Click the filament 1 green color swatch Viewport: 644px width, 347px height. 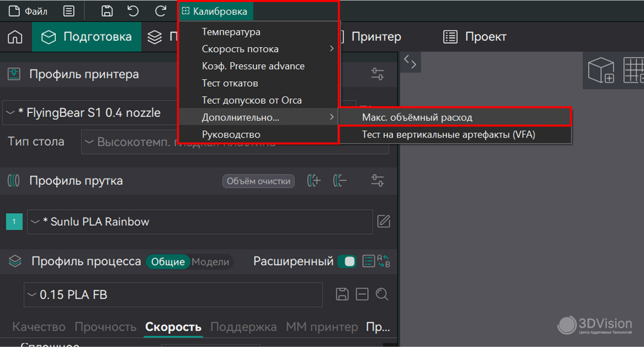pos(14,221)
